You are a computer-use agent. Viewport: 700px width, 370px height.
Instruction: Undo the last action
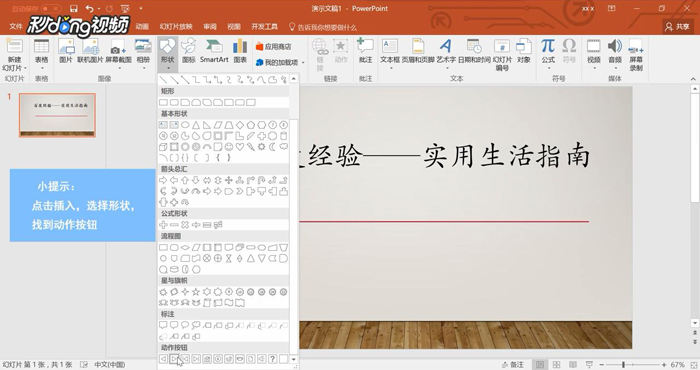point(90,8)
